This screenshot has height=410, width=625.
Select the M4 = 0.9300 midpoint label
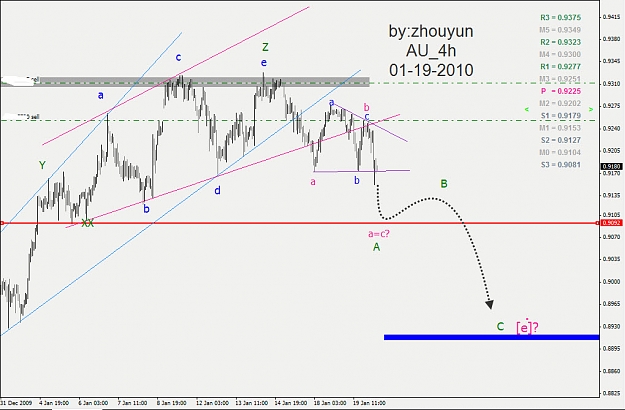point(560,54)
